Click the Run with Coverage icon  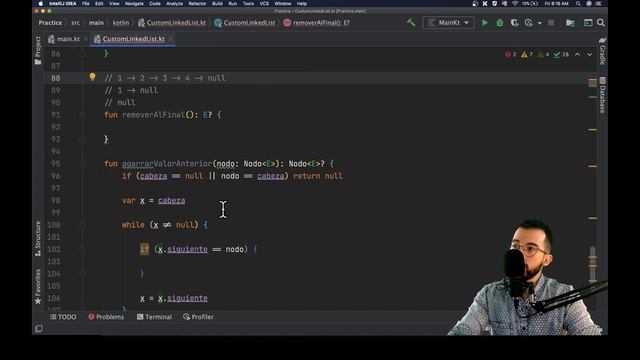[x=514, y=23]
